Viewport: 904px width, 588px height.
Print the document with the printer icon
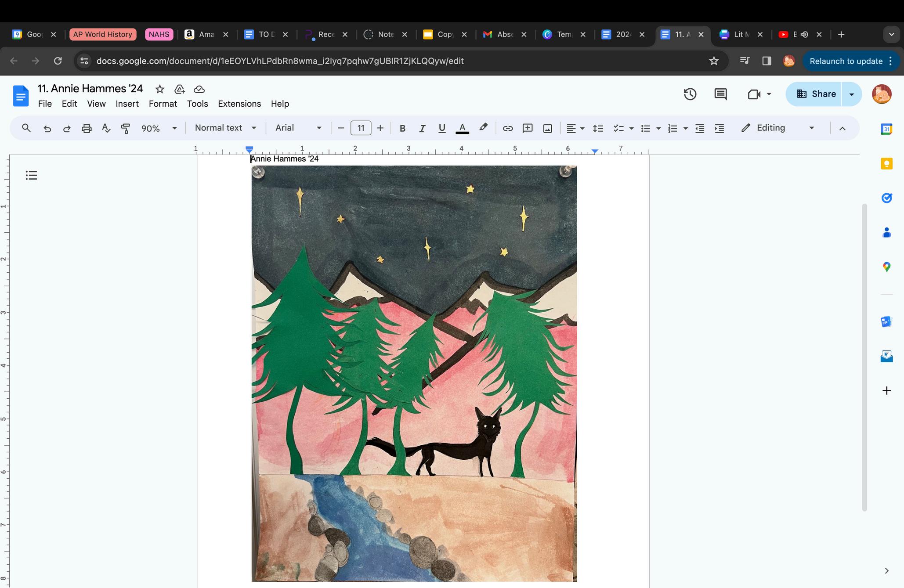click(x=87, y=128)
